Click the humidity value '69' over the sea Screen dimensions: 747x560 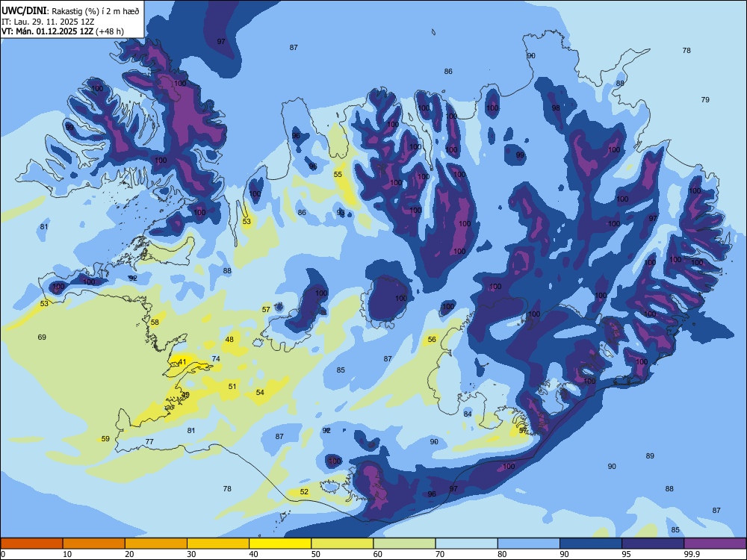(x=42, y=337)
